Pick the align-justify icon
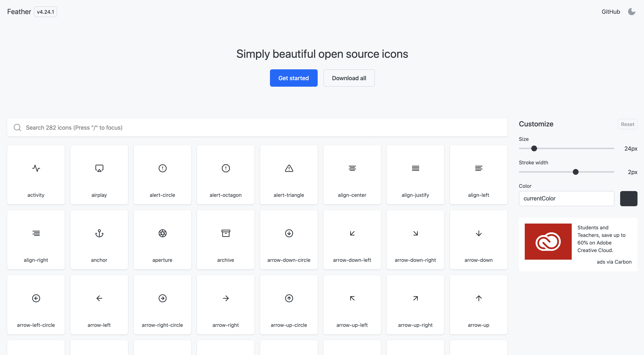The width and height of the screenshot is (644, 355). [415, 175]
